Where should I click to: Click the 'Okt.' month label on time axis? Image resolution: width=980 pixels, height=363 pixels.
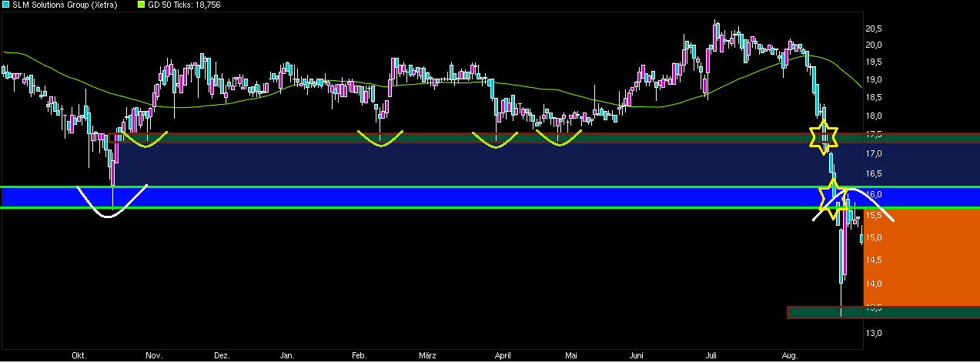pos(78,356)
